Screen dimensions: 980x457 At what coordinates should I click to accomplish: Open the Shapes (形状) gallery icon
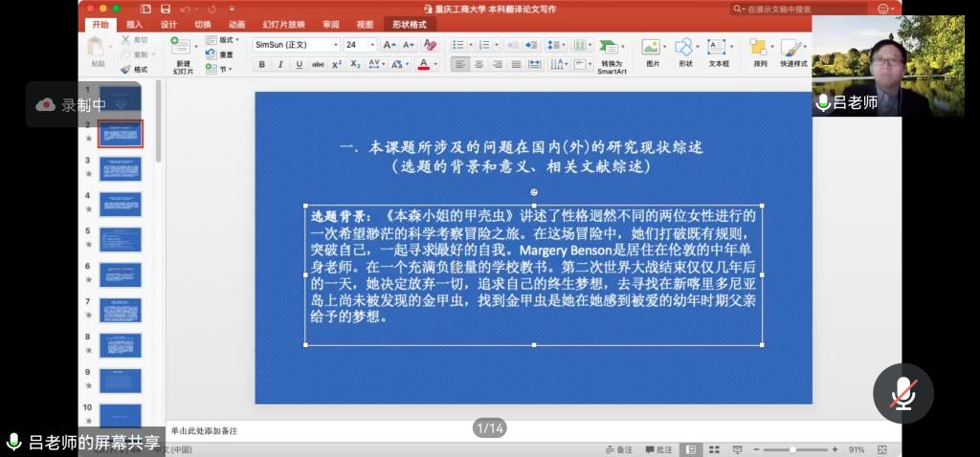(x=685, y=48)
